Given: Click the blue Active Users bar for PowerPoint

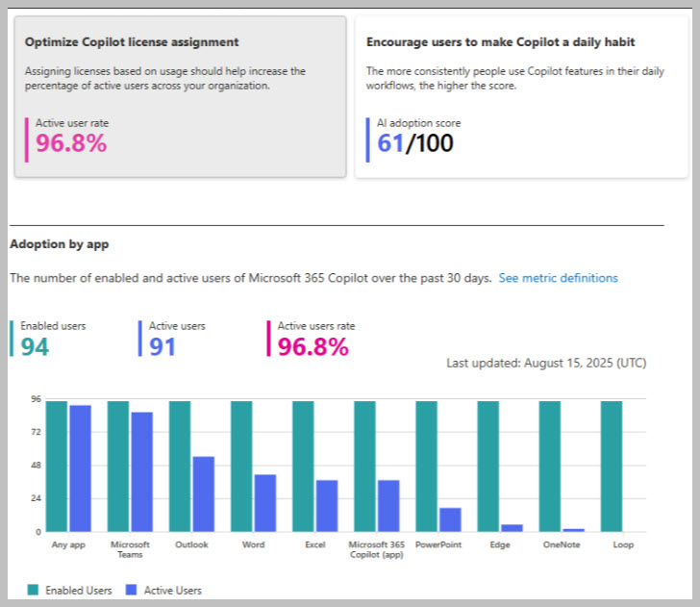Looking at the screenshot, I should coord(450,519).
